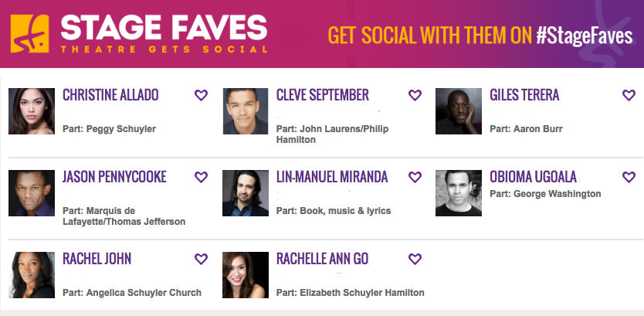
Task: Favorite Christine Allado with heart icon
Action: pos(201,95)
